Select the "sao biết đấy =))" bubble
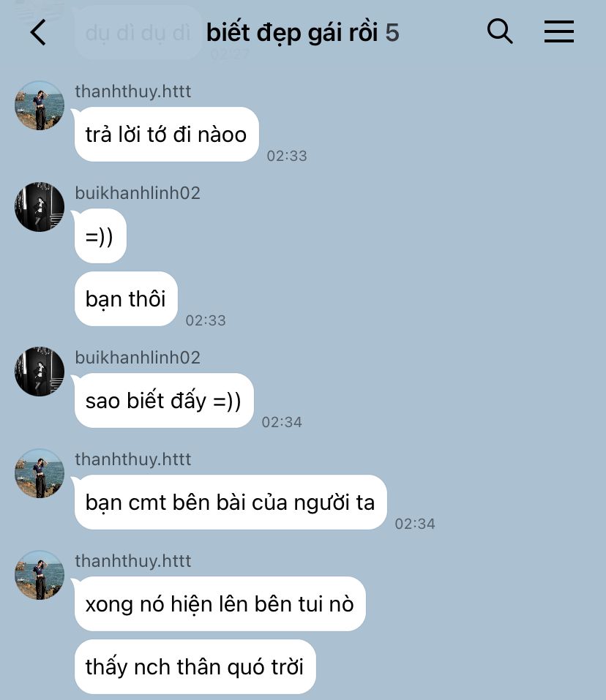The height and width of the screenshot is (700, 606). click(164, 400)
